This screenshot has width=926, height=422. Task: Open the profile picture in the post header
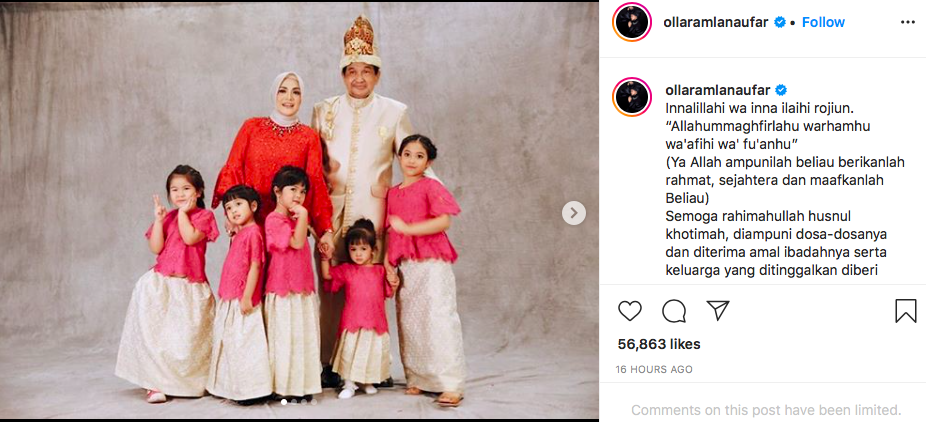(632, 23)
